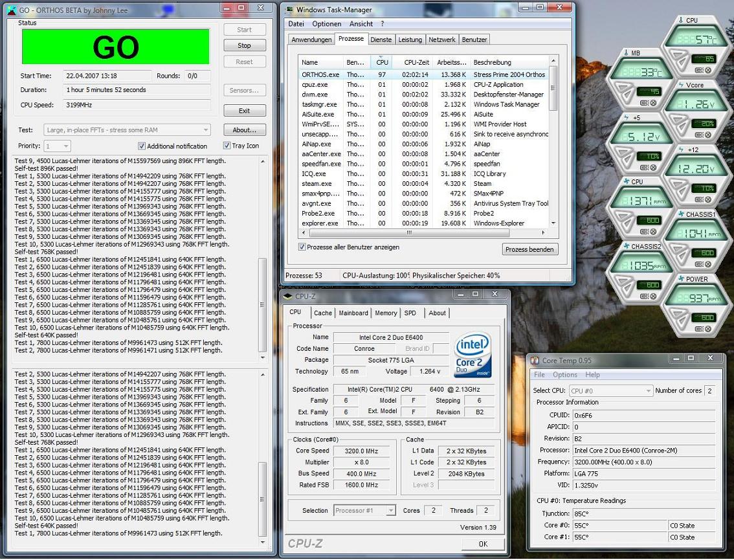
Task: Click the lightning icon on the +5 gauge
Action: [627, 118]
